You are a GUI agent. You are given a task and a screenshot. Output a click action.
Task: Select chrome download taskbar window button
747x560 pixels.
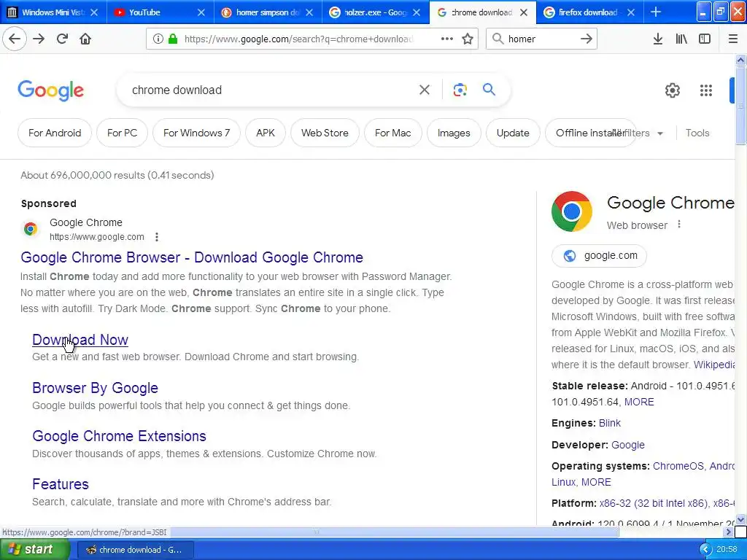point(135,550)
